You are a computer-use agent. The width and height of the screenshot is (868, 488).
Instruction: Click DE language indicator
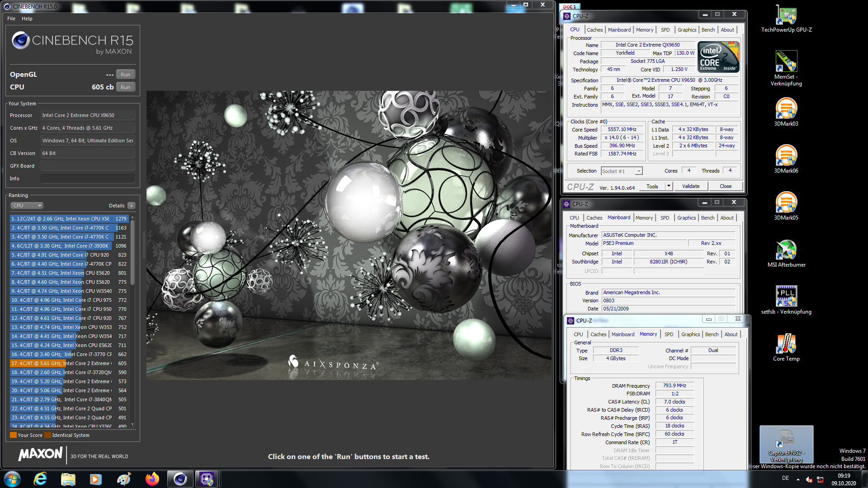coord(785,478)
